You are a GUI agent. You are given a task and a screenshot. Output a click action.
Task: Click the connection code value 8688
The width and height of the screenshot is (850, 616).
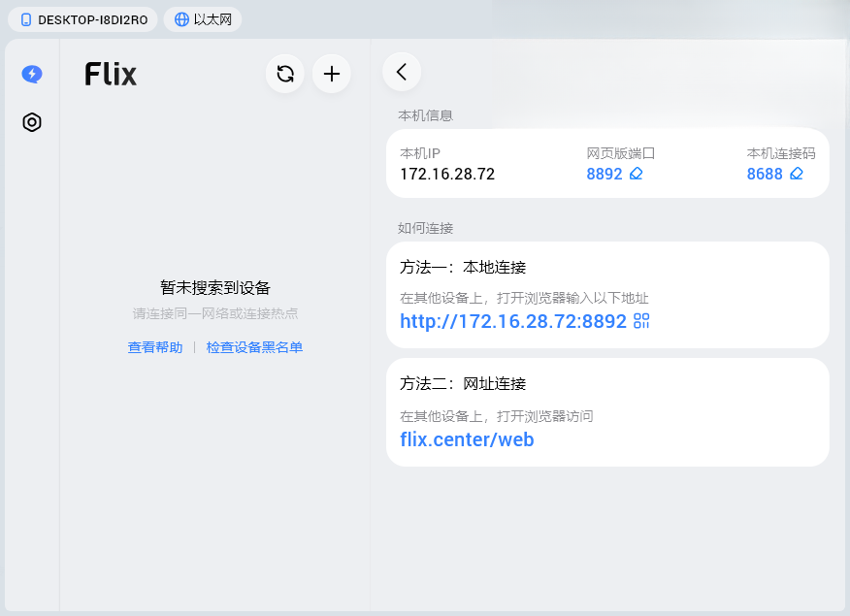pos(765,174)
